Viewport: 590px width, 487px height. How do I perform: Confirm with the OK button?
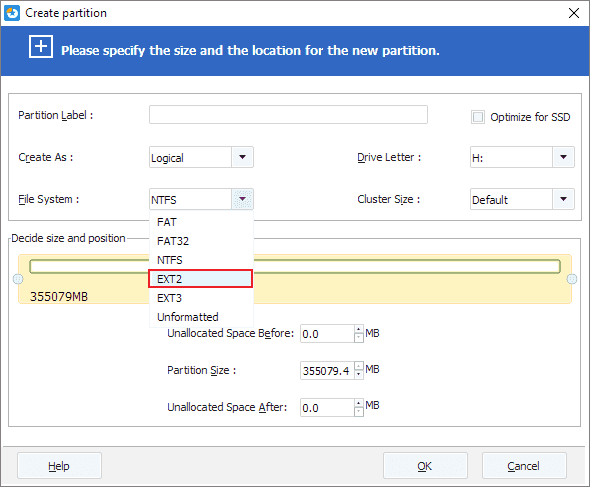[425, 466]
